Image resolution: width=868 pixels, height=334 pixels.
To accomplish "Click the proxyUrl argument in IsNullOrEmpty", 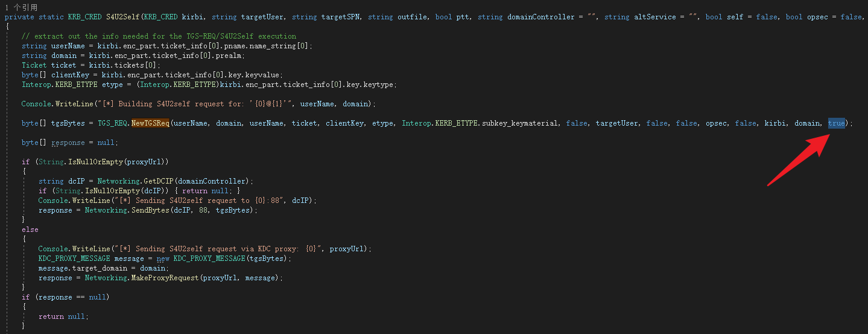I will (x=146, y=162).
